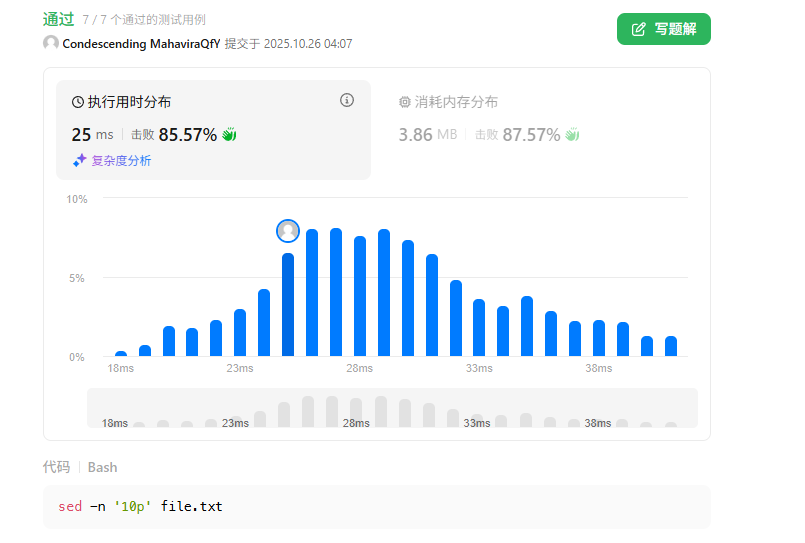Click the avatar marker above the highlighted bar

point(288,231)
